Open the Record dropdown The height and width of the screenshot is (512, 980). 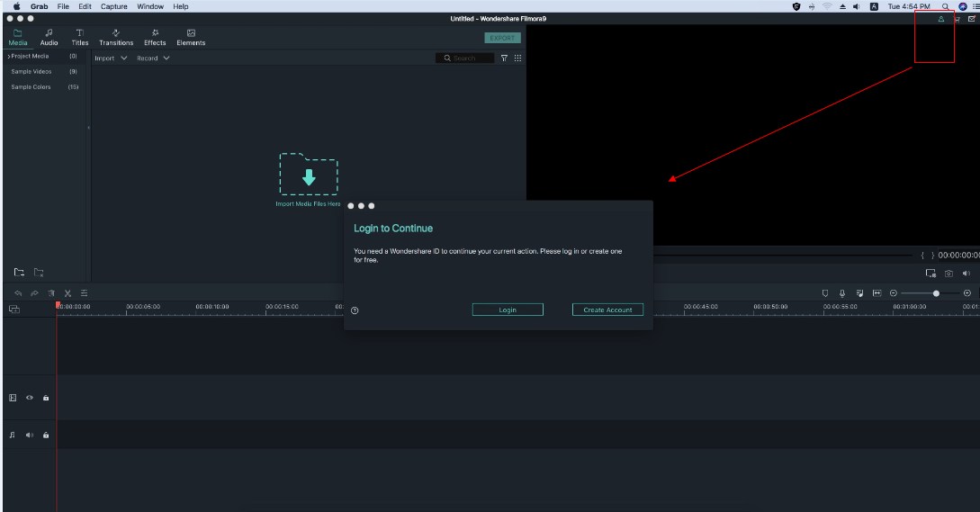pyautogui.click(x=153, y=58)
